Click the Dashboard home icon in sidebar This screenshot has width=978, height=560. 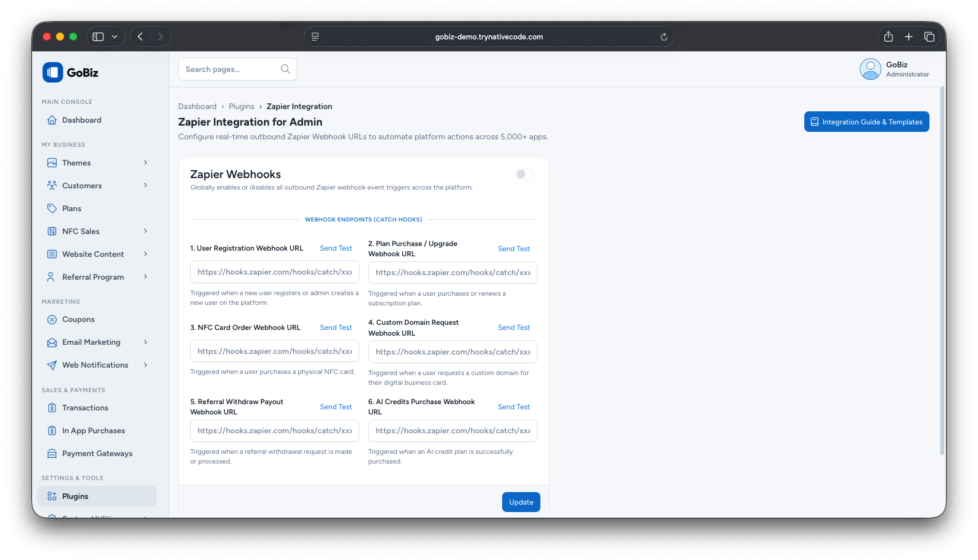52,120
